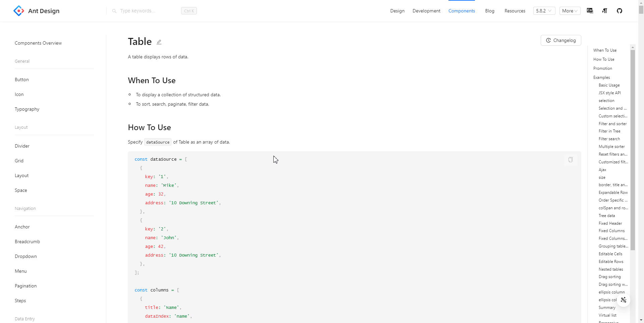The image size is (644, 323).
Task: Switch to the Components tab
Action: coord(462,11)
